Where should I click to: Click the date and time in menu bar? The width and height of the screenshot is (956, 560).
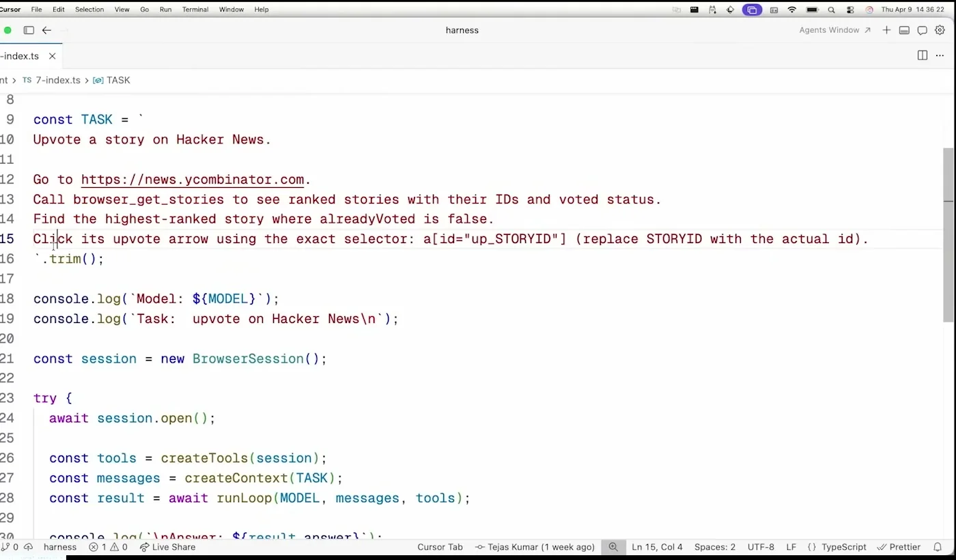(x=913, y=10)
